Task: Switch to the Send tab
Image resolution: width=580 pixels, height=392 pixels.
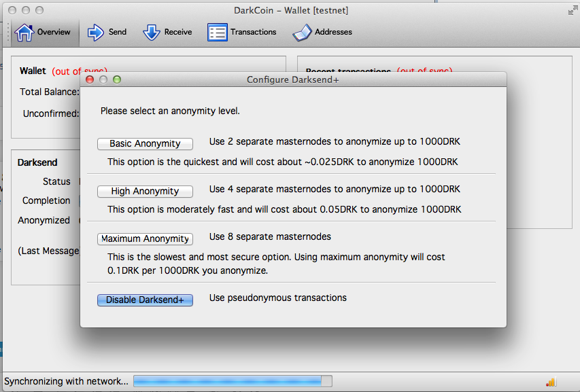Action: click(107, 33)
